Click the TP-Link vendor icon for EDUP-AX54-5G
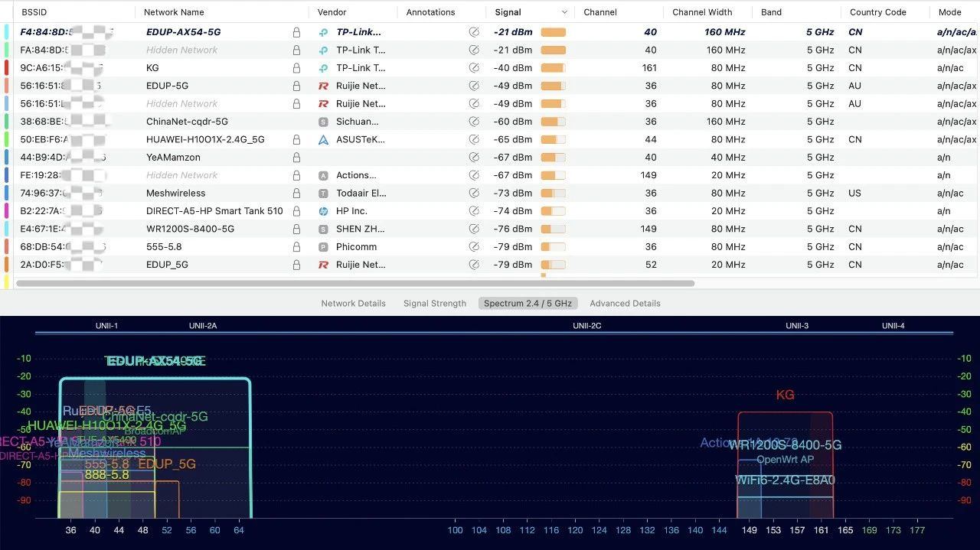 323,33
